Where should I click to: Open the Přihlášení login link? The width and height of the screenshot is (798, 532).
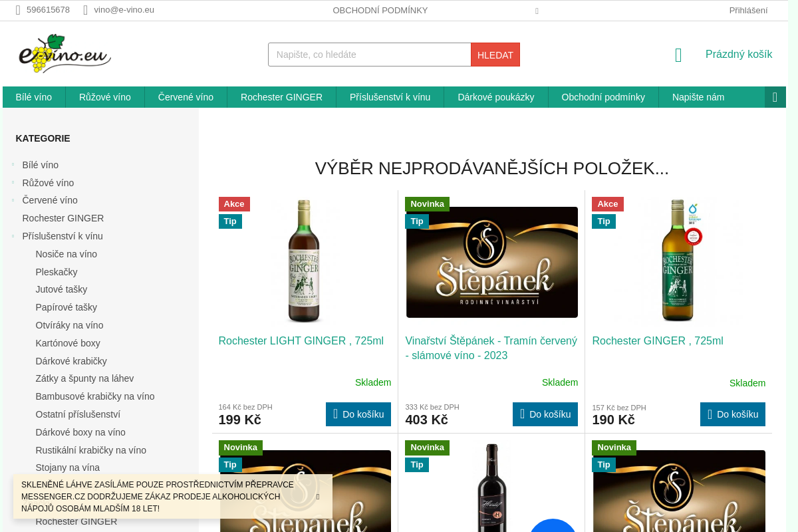tap(747, 10)
